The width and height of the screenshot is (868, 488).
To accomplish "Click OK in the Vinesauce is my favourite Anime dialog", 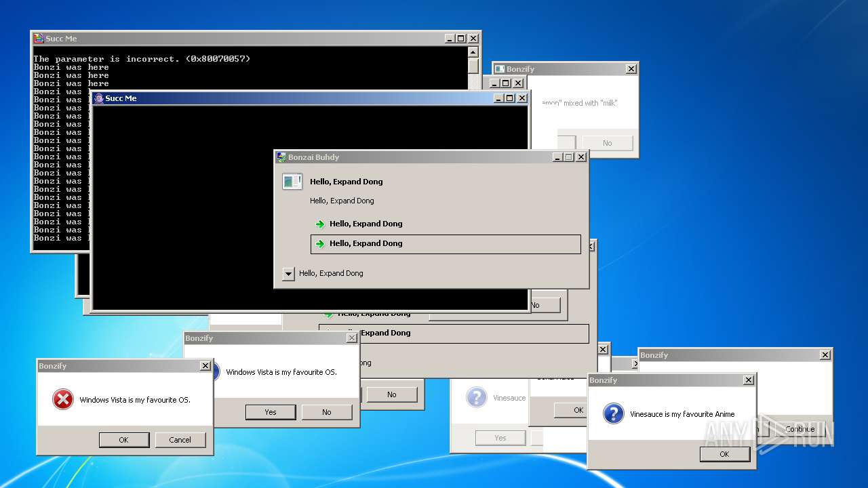I will coord(724,454).
